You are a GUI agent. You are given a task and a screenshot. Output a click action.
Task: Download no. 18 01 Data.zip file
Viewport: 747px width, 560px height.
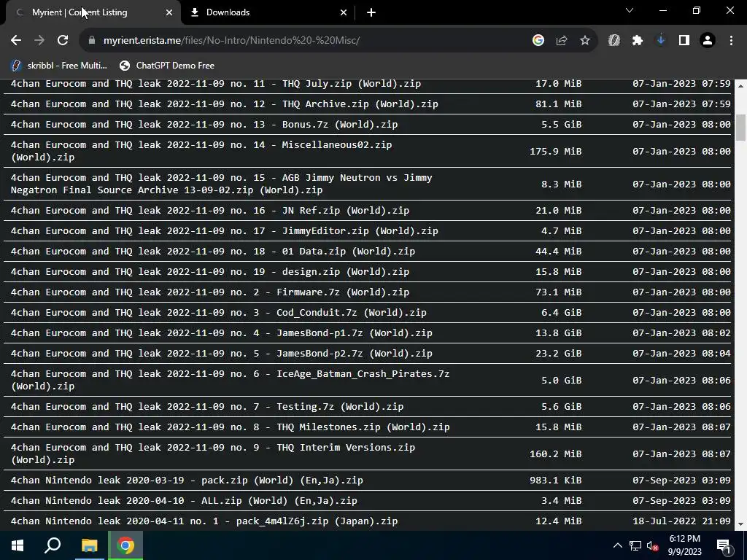click(x=213, y=252)
